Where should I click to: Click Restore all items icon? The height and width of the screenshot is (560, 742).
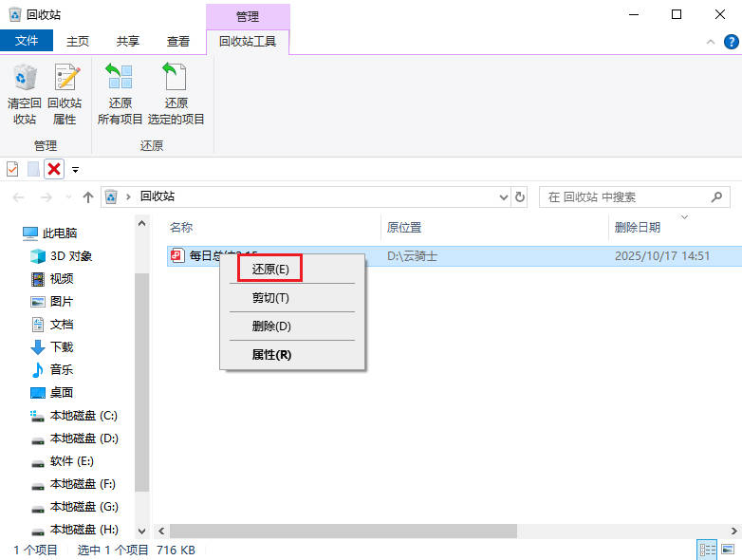(120, 78)
